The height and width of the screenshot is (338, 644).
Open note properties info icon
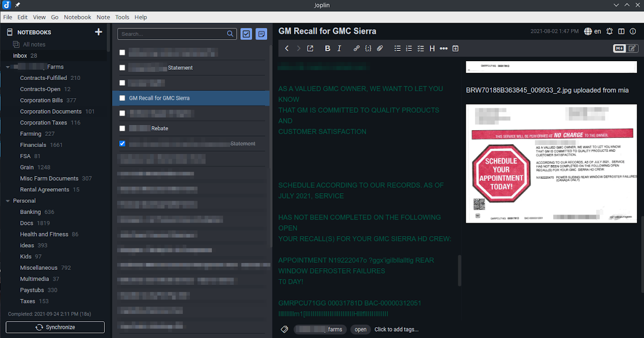click(x=634, y=31)
